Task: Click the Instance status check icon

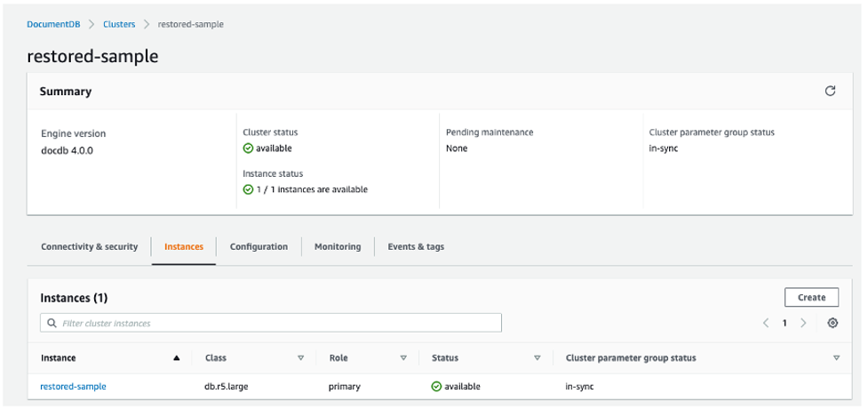Action: [x=248, y=189]
